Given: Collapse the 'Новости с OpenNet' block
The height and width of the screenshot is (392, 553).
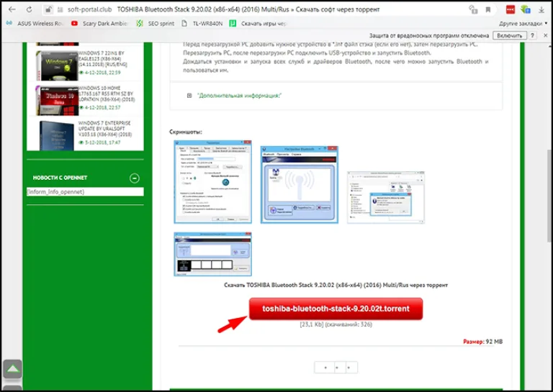Looking at the screenshot, I should [x=135, y=178].
